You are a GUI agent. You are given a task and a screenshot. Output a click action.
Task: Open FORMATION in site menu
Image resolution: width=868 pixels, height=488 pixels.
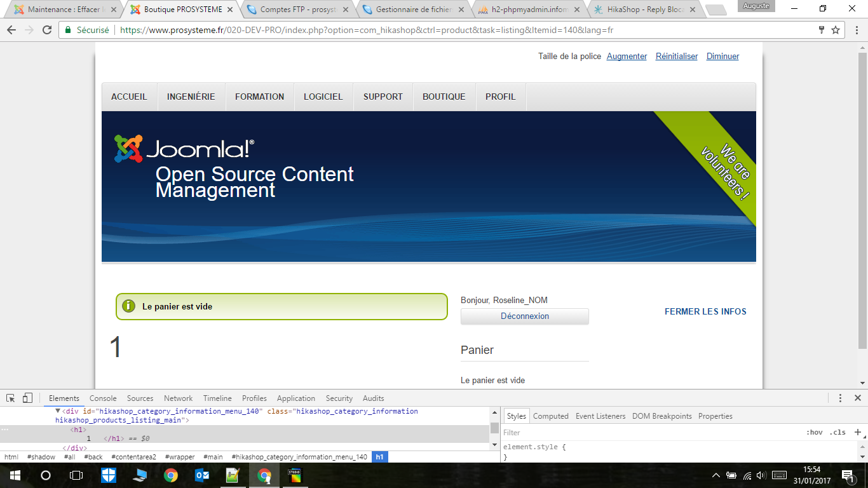pos(259,97)
